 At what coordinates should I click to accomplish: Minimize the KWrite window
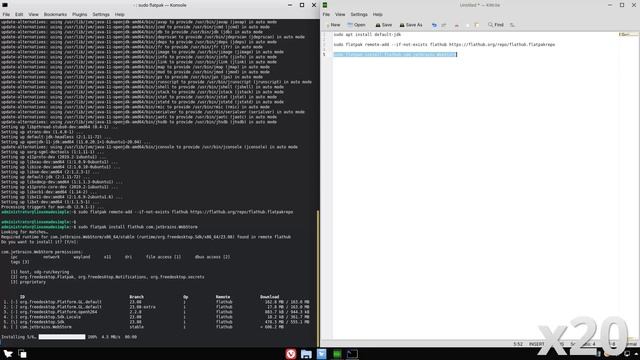pos(610,5)
